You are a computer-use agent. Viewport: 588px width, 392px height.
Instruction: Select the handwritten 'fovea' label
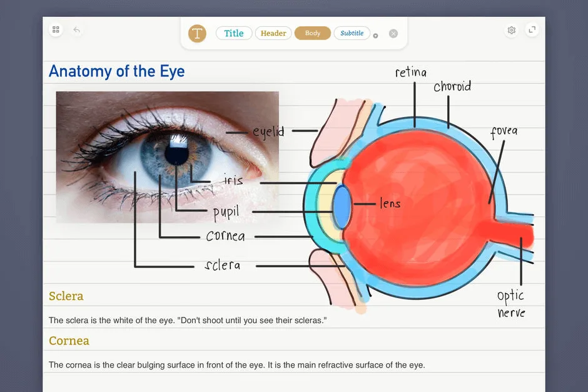504,132
